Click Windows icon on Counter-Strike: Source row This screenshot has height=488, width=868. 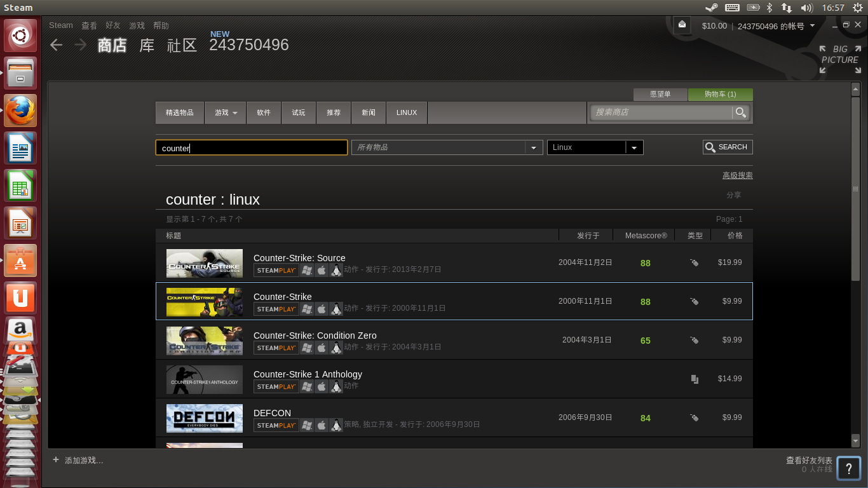[307, 270]
